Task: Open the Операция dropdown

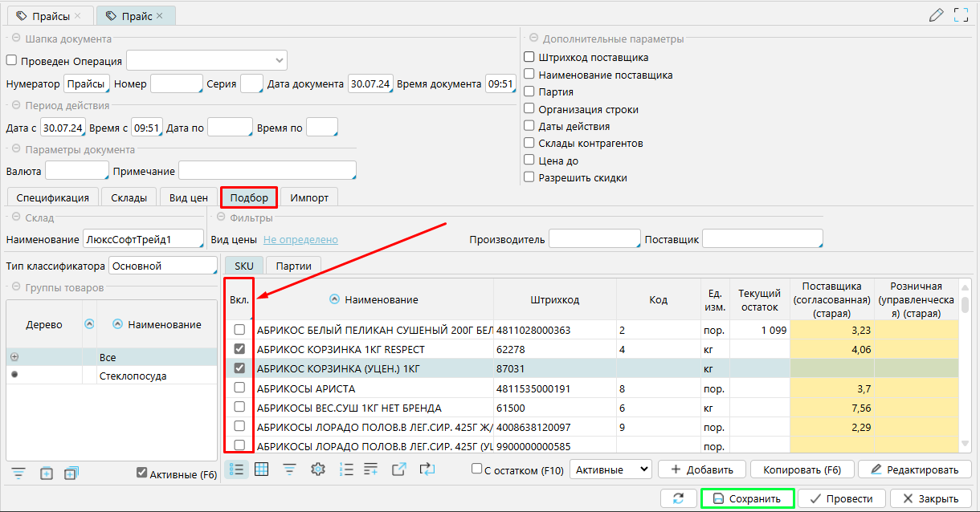Action: [206, 60]
